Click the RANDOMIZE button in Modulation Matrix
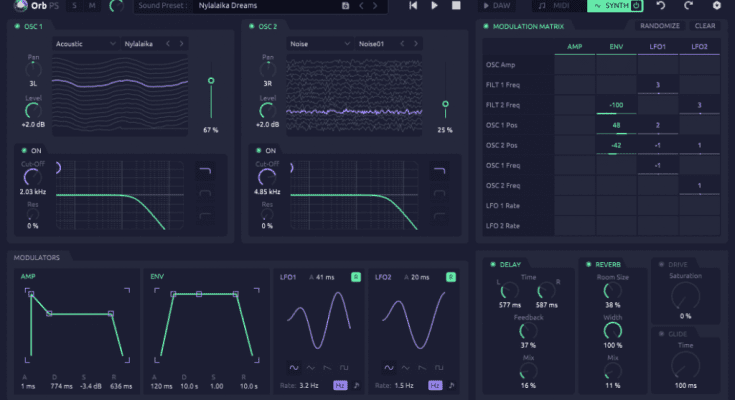735x400 pixels. coord(659,26)
